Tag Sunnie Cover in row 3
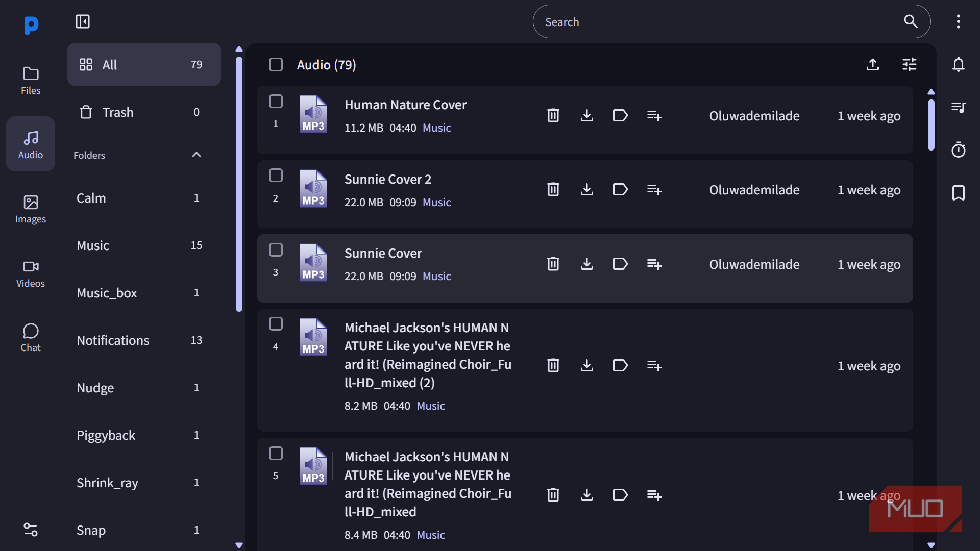This screenshot has height=551, width=980. (x=620, y=264)
